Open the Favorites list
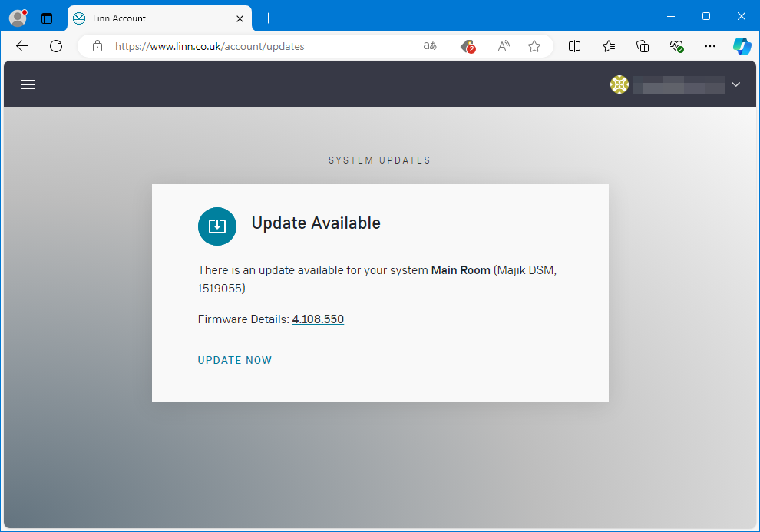Image resolution: width=760 pixels, height=532 pixels. (x=609, y=46)
